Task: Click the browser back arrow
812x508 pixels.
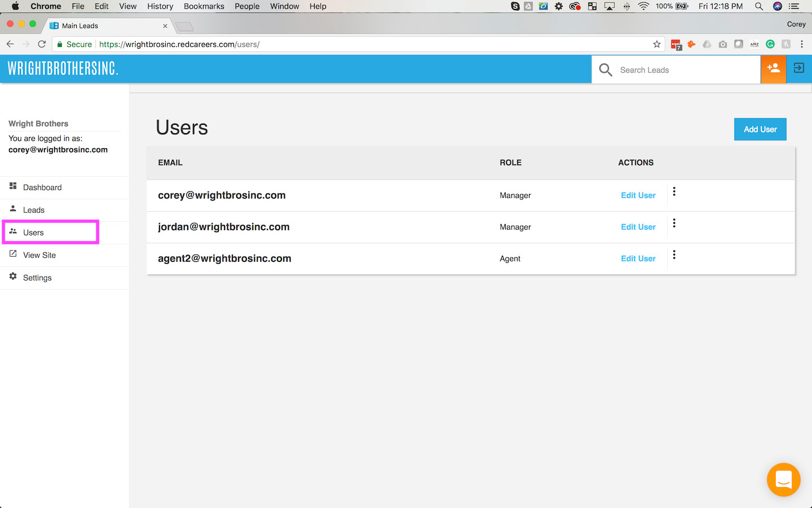Action: click(x=10, y=44)
